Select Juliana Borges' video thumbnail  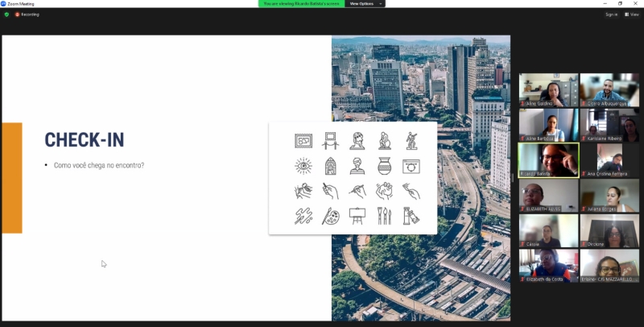[609, 195]
